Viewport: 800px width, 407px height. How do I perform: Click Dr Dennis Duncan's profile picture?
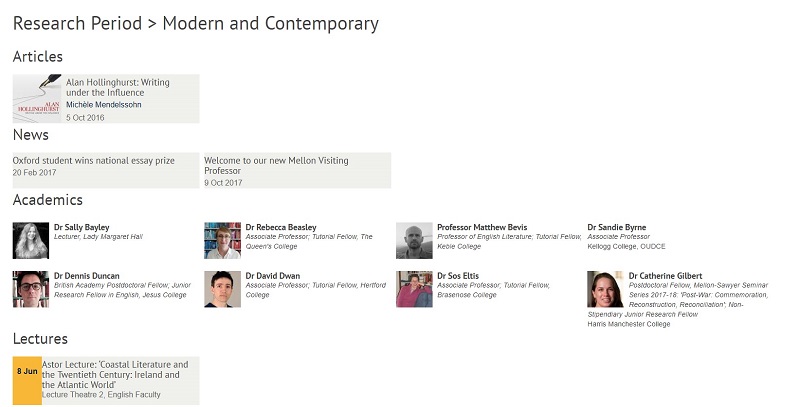point(31,289)
